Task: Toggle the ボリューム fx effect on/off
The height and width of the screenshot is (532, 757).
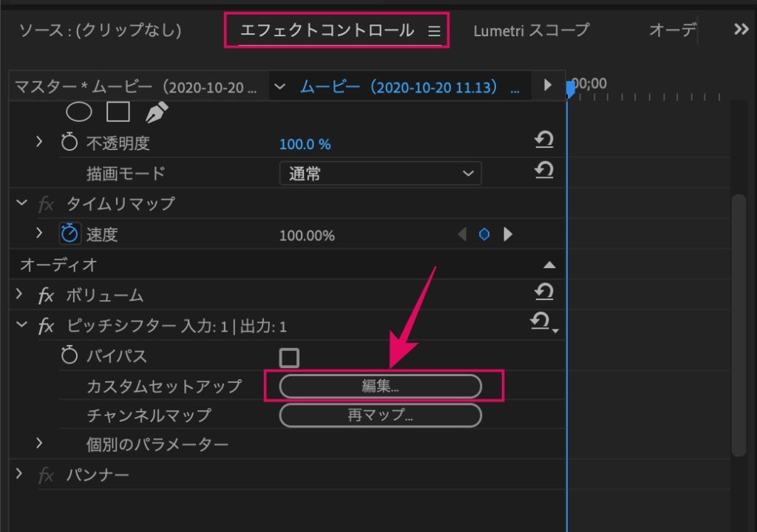Action: click(x=46, y=296)
